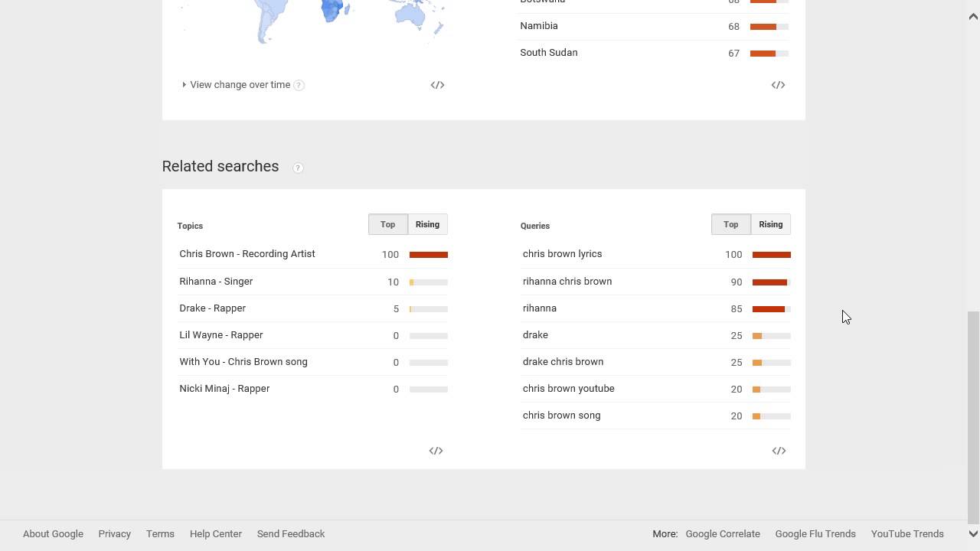
Task: Open Drake - Rapper topic
Action: point(212,308)
